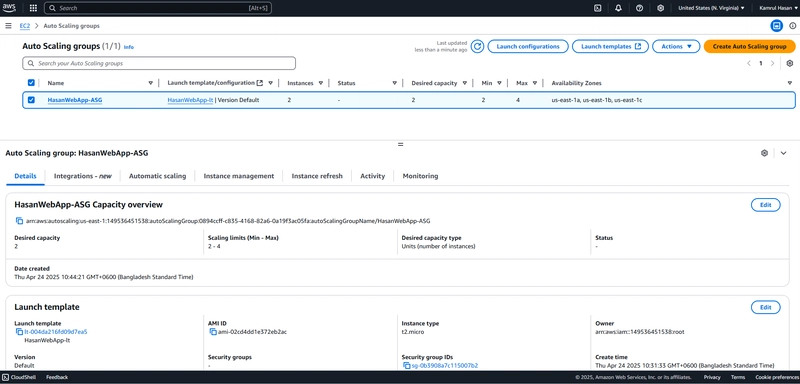Open the help question mark icon

639,8
